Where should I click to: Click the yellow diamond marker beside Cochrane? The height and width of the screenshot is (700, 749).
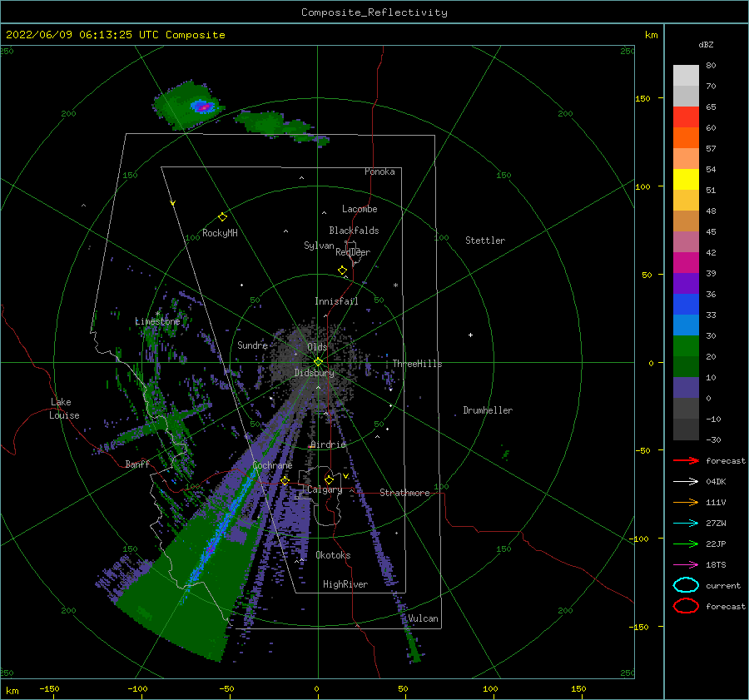pos(285,480)
